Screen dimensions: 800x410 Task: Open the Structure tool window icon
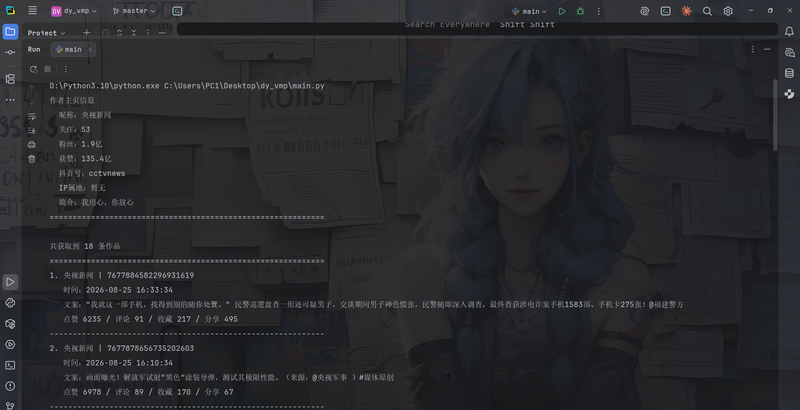10,79
